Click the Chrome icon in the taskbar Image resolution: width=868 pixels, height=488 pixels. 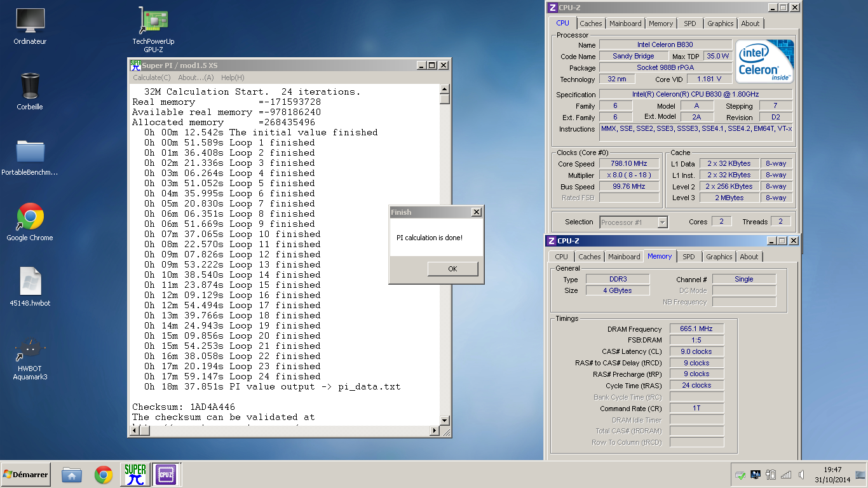(104, 475)
